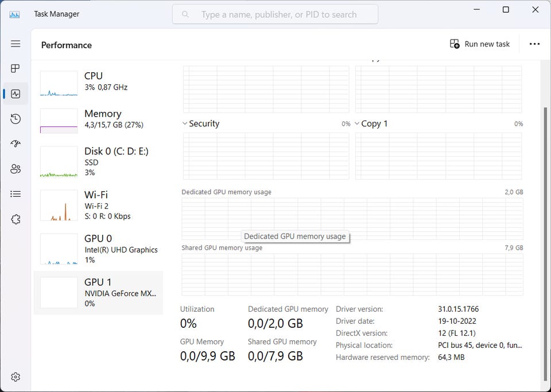Select Disk 0 SSD entry
551x392 pixels.
[x=98, y=161]
